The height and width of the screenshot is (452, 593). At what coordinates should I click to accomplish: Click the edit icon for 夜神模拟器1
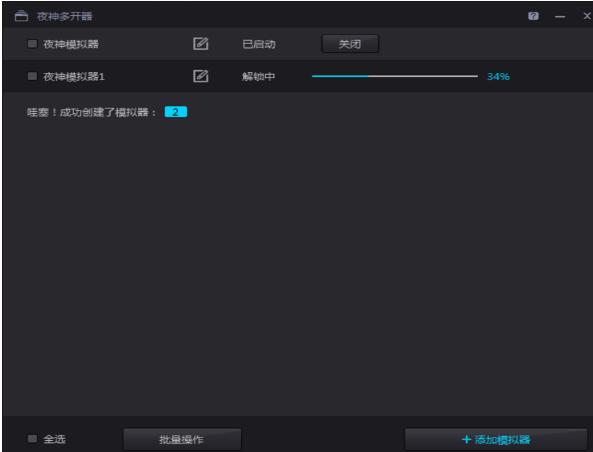pos(200,76)
